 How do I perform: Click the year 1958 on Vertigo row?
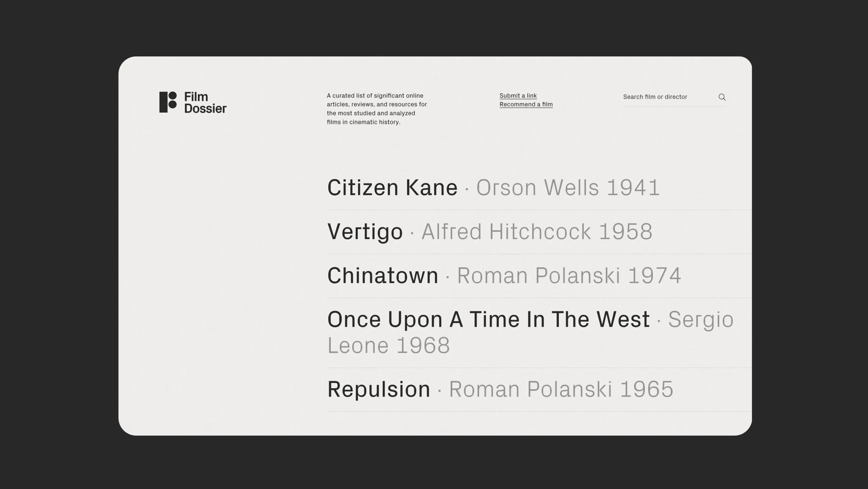click(626, 232)
